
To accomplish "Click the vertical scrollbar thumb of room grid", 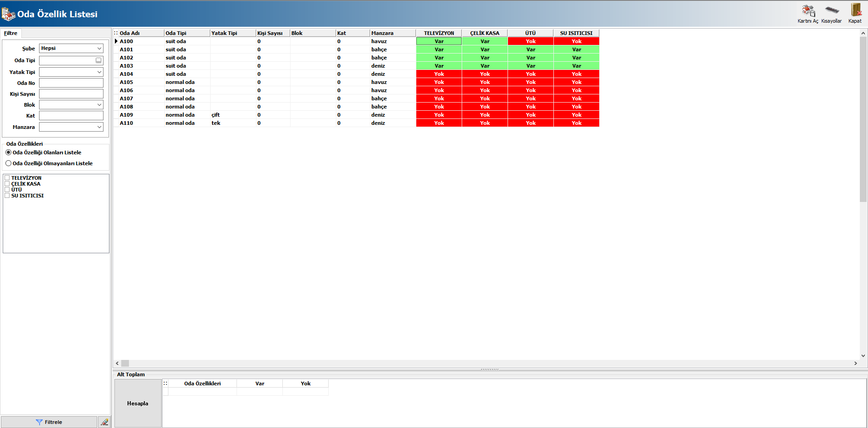I will pos(863,119).
